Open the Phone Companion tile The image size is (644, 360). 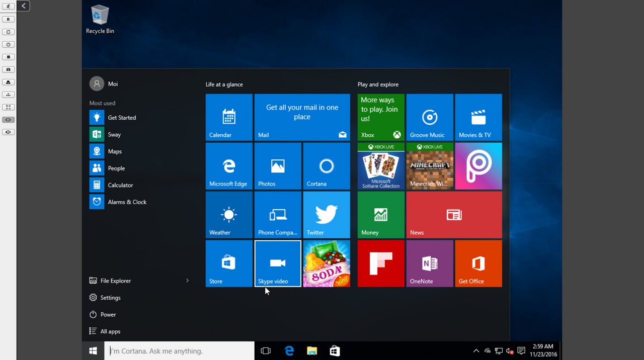point(278,215)
